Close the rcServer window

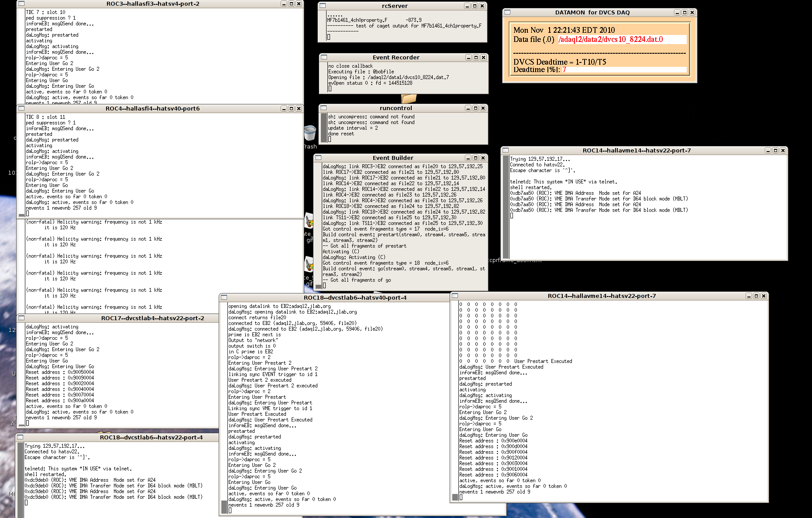pyautogui.click(x=482, y=6)
